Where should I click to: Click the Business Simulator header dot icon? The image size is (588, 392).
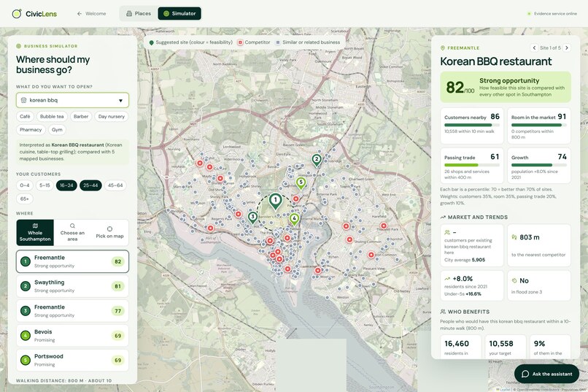18,46
